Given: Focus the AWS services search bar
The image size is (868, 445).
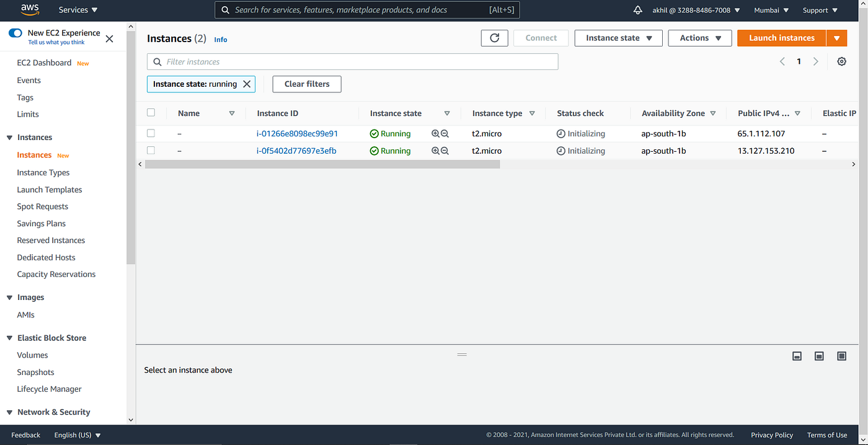Looking at the screenshot, I should coord(367,10).
